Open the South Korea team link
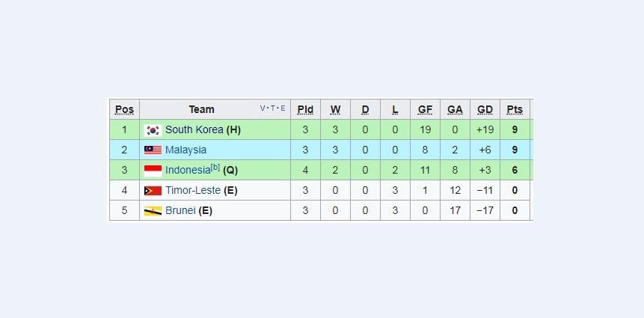The width and height of the screenshot is (644, 318). click(194, 129)
